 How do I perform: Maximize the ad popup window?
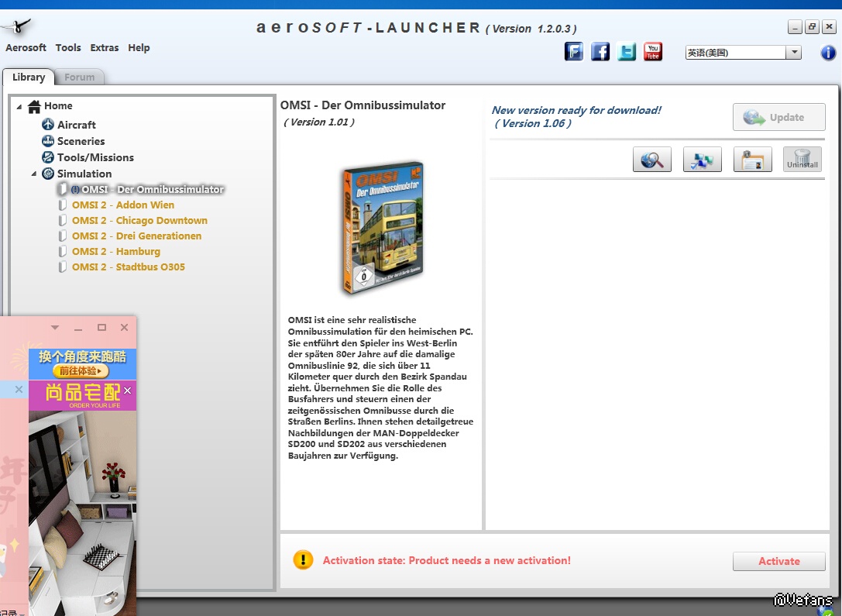tap(101, 328)
